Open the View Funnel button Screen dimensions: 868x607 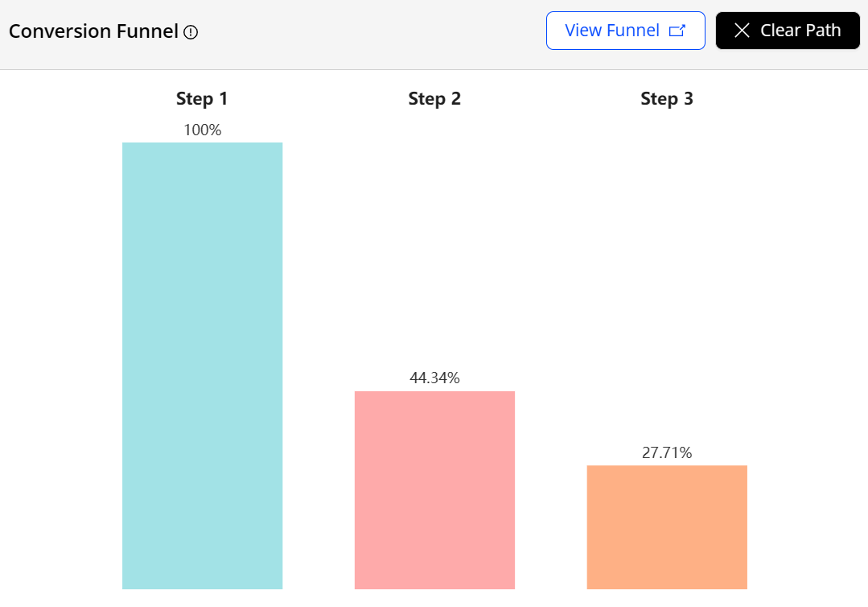625,31
